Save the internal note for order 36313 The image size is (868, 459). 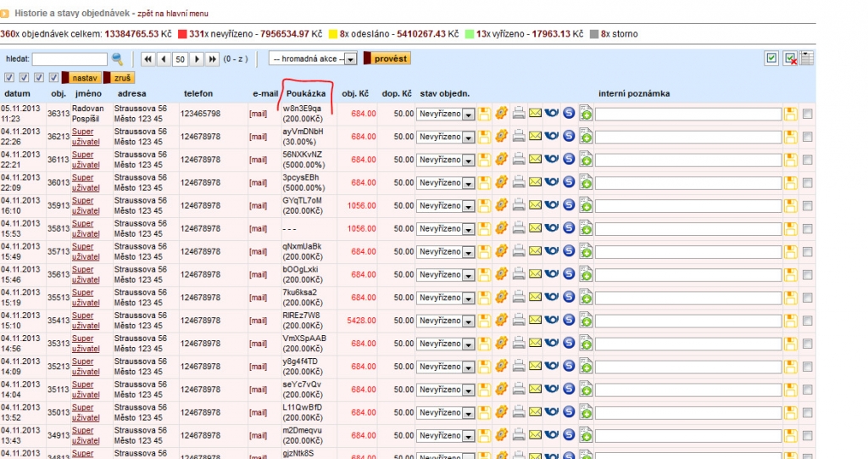(791, 114)
